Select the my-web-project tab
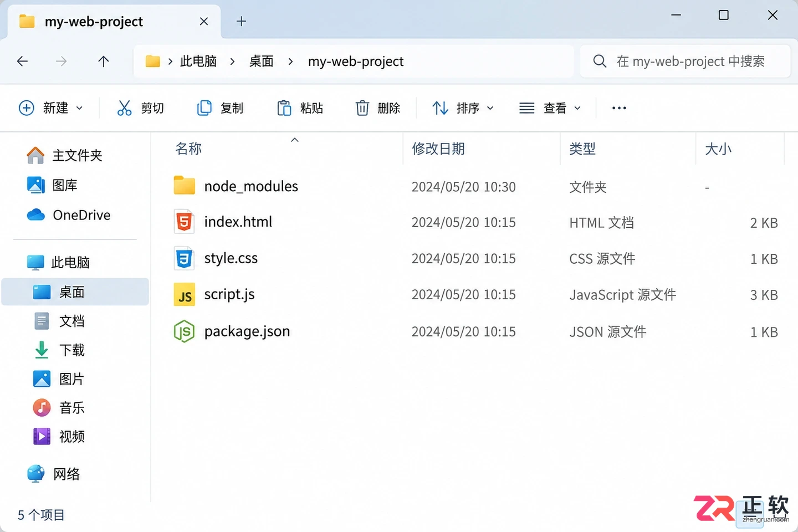 114,22
